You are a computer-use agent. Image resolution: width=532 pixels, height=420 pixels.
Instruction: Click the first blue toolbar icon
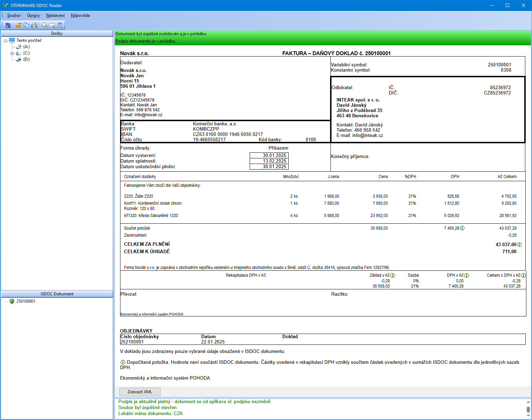(x=8, y=25)
